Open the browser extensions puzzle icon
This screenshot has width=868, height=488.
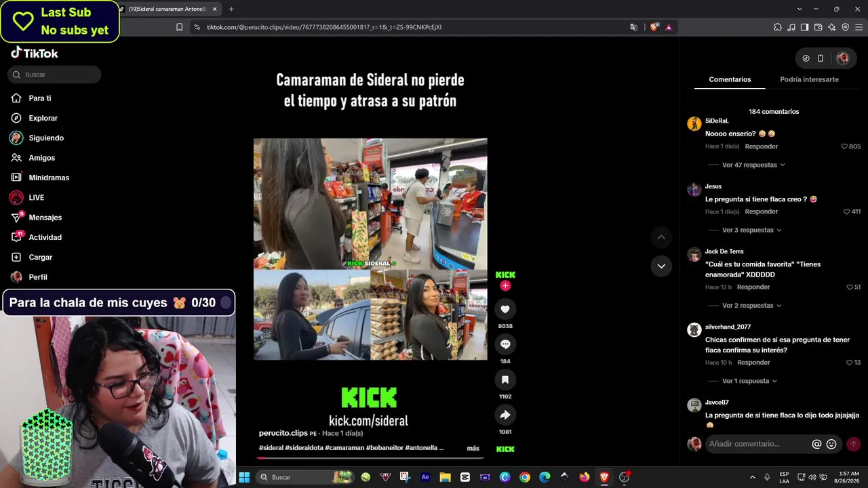click(778, 27)
